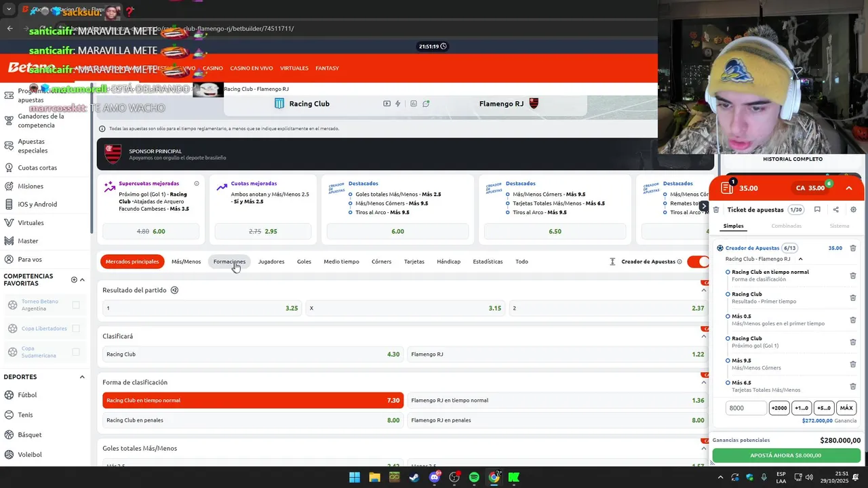
Task: Collapse Racing Club - Flamengo RJ selections list
Action: pyautogui.click(x=800, y=259)
